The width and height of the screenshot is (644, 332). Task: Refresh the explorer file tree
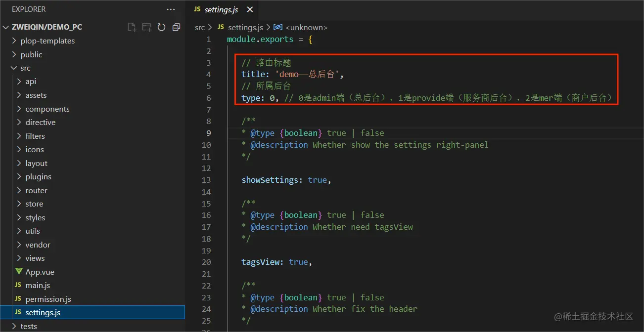pos(161,27)
